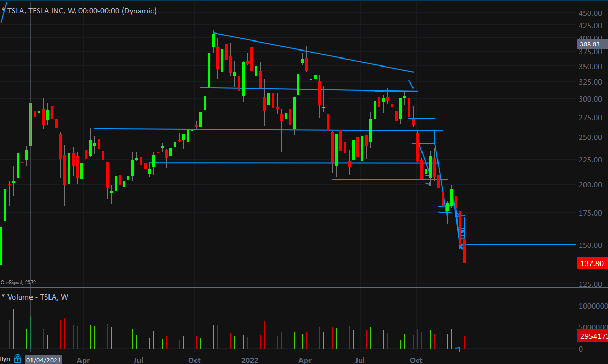
Task: Click the 450.00 price axis label
Action: coord(590,13)
